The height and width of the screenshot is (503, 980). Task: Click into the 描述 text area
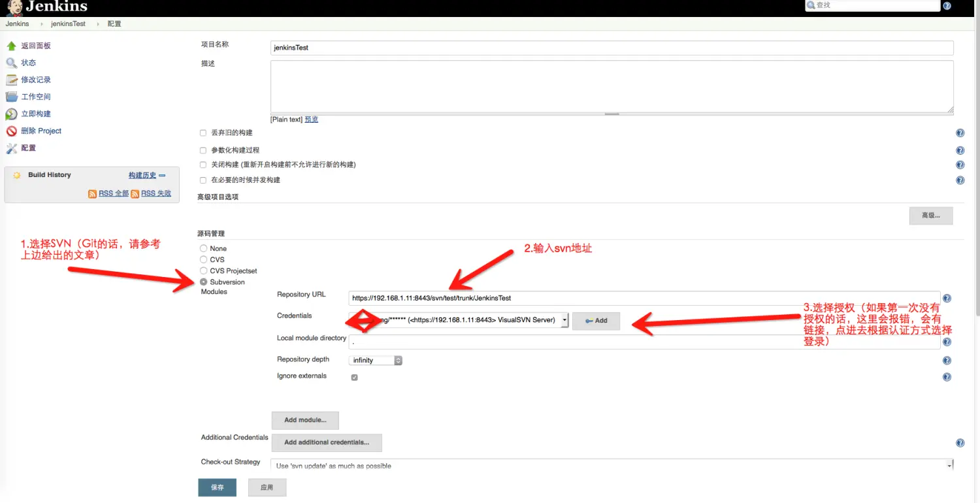[612, 86]
